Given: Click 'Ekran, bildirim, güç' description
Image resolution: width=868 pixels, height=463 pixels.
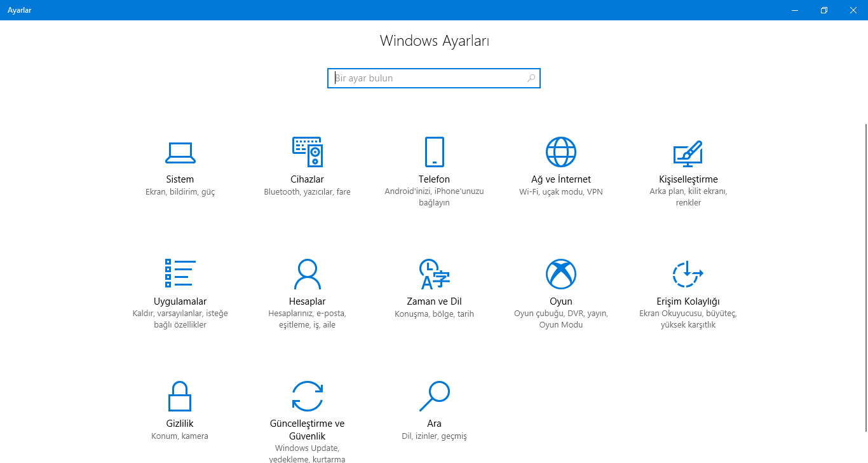Looking at the screenshot, I should pos(180,192).
